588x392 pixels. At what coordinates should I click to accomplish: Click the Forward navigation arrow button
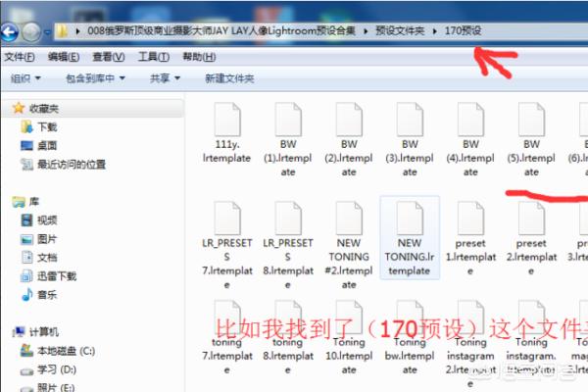pyautogui.click(x=30, y=32)
